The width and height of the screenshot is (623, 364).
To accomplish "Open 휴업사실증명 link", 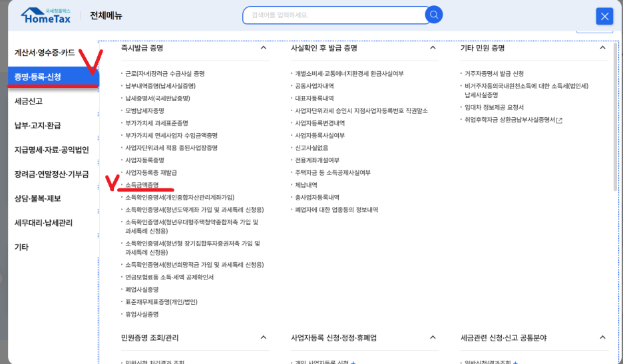I will (142, 314).
